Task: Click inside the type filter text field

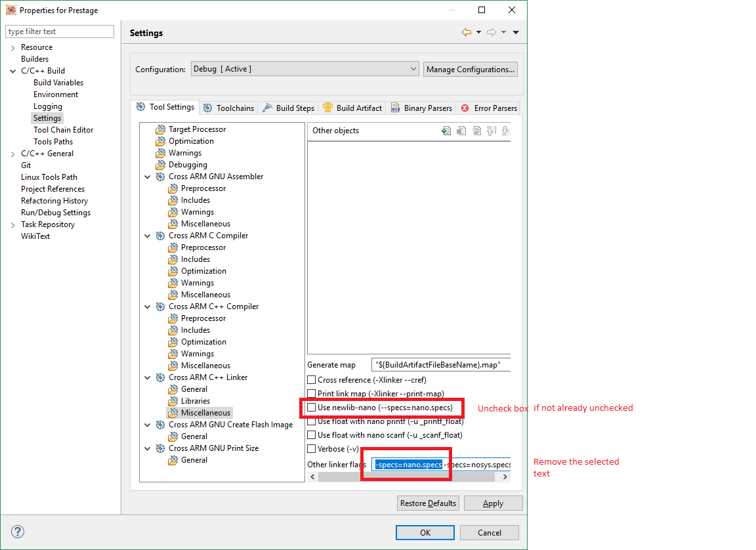Action: [59, 31]
